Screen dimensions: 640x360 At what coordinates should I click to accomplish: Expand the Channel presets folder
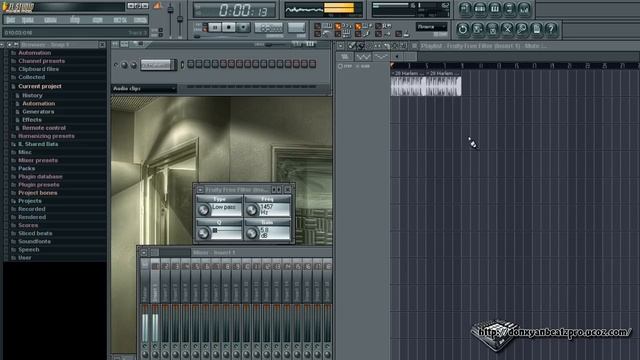click(x=41, y=61)
